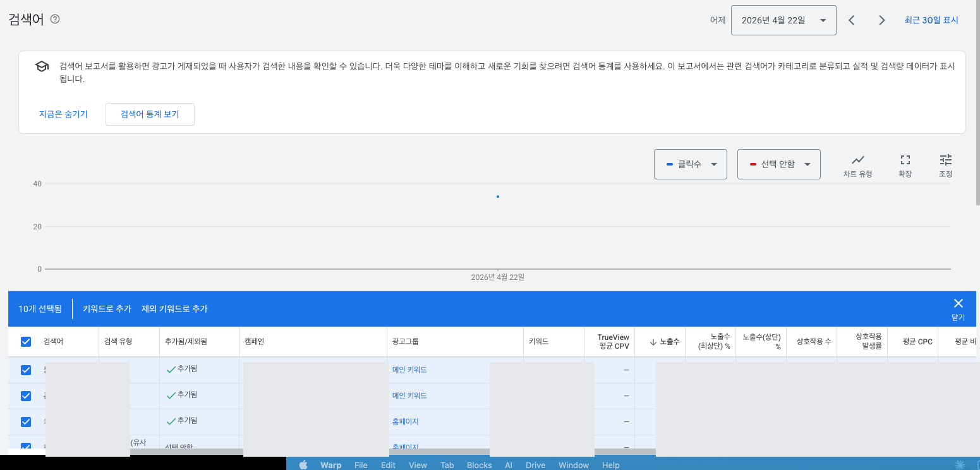980x470 pixels.
Task: Click the 검색어 통계 보기 button
Action: [x=150, y=114]
